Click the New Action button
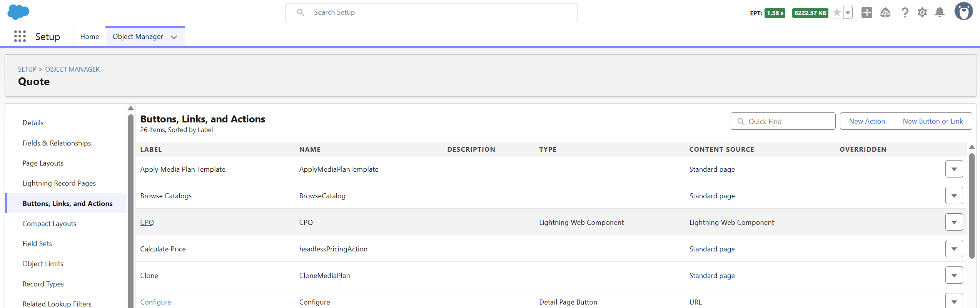The height and width of the screenshot is (308, 980). tap(867, 121)
